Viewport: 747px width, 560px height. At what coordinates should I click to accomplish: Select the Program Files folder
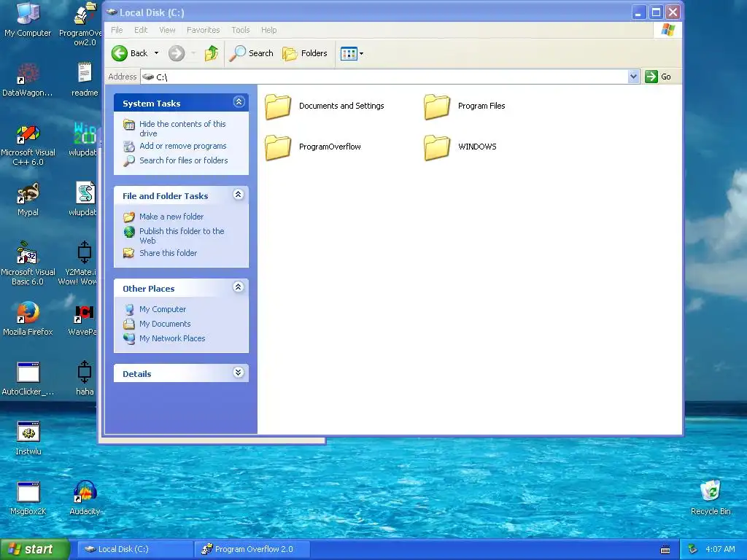[465, 106]
